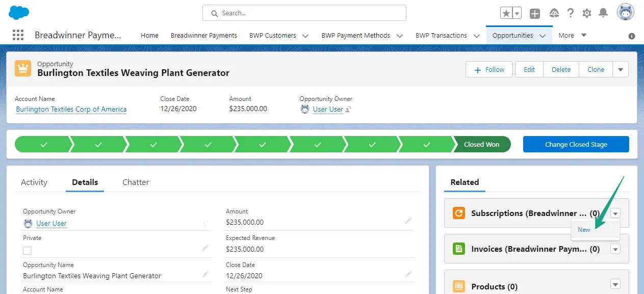Expand the BWP Customers tab dropdown

point(305,36)
